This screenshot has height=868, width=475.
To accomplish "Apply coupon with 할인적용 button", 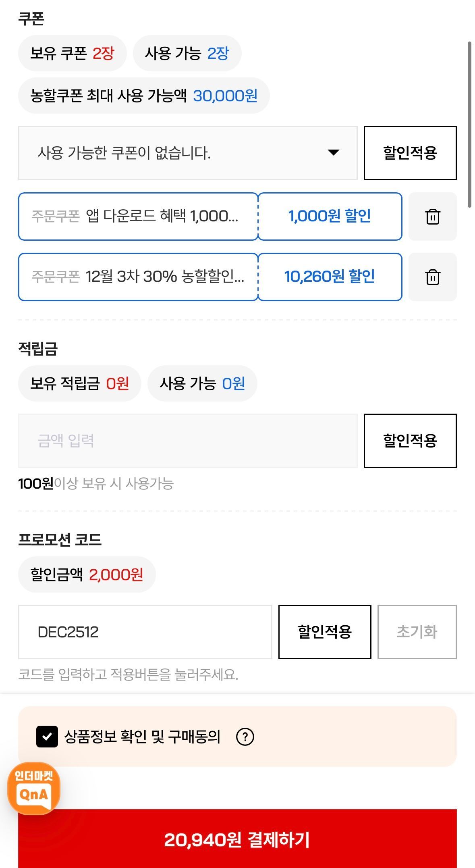I will (x=410, y=153).
